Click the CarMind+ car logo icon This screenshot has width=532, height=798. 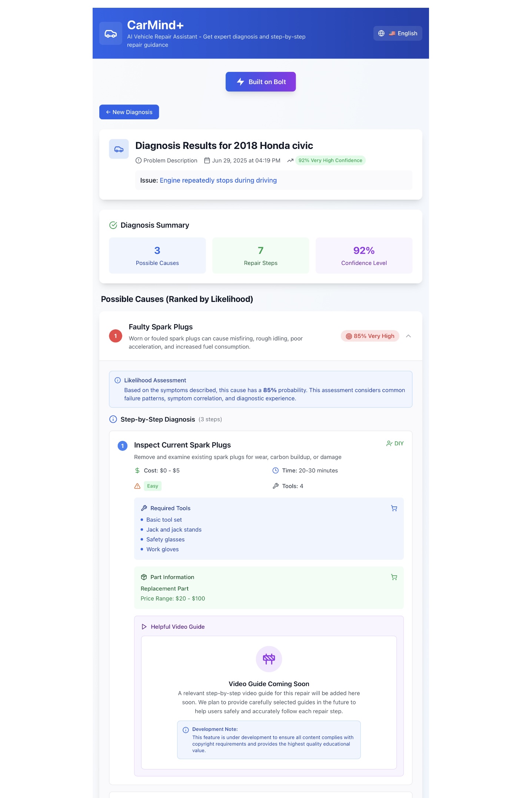click(x=111, y=33)
